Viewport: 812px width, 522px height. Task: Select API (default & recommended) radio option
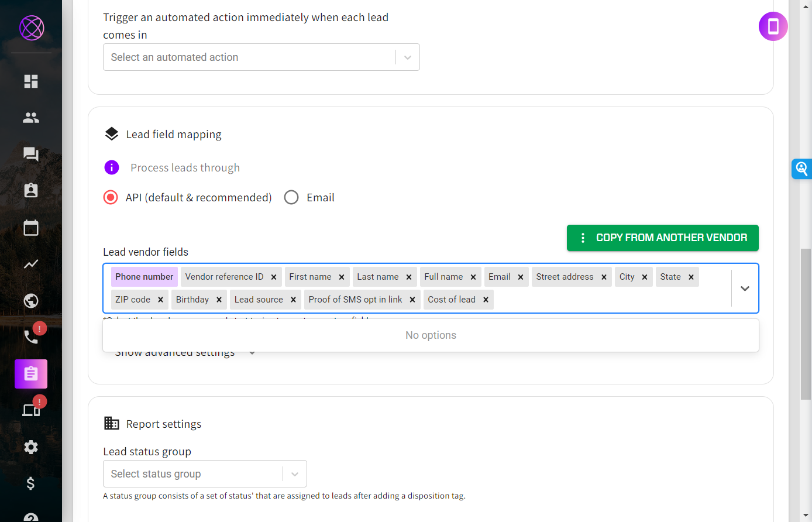[x=111, y=197]
